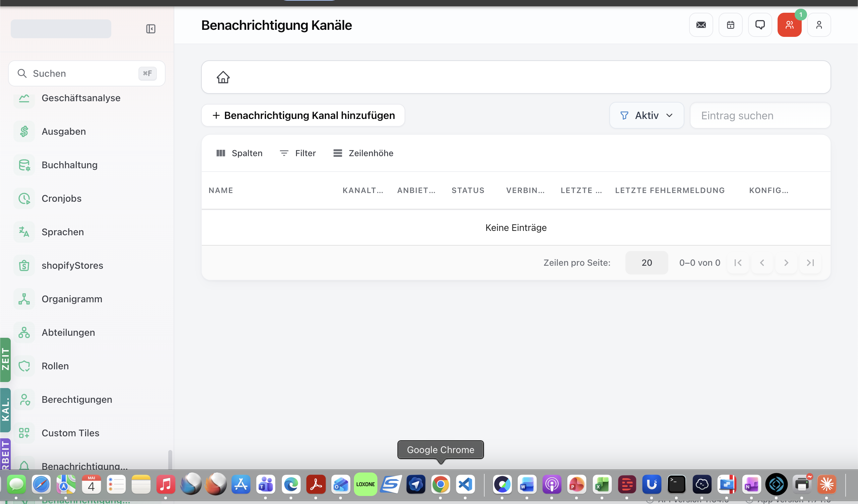Open the Zeilenhöhe density menu
This screenshot has width=858, height=504.
[x=363, y=153]
